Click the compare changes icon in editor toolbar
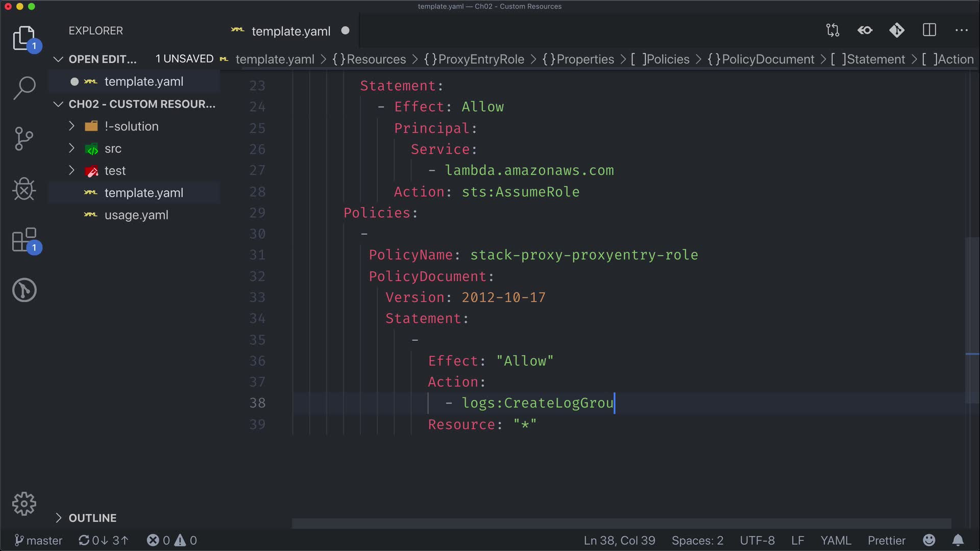This screenshot has height=551, width=980. (832, 31)
